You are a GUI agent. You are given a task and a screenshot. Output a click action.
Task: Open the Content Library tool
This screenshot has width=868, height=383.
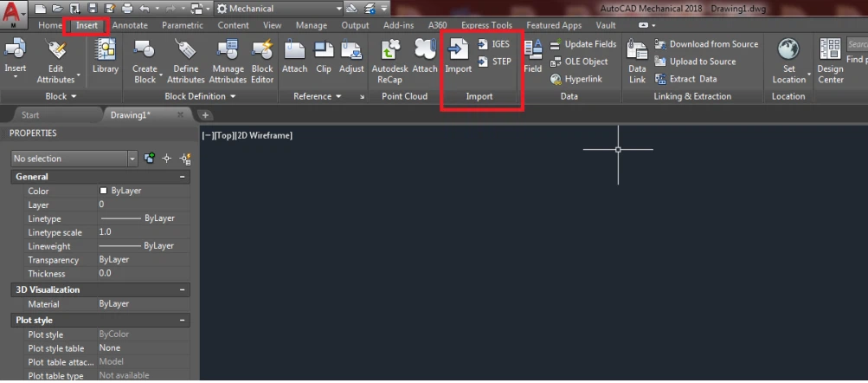click(106, 56)
